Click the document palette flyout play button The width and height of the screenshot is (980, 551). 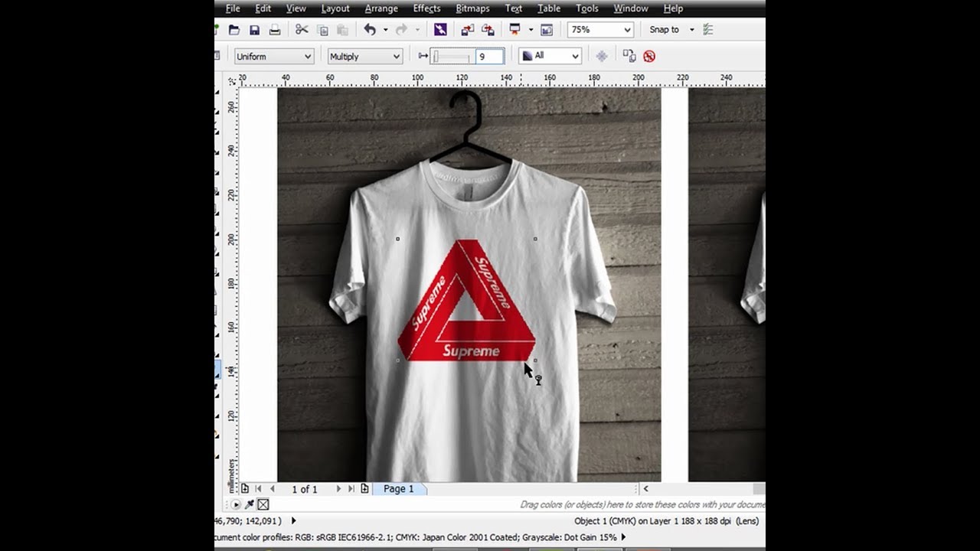236,504
